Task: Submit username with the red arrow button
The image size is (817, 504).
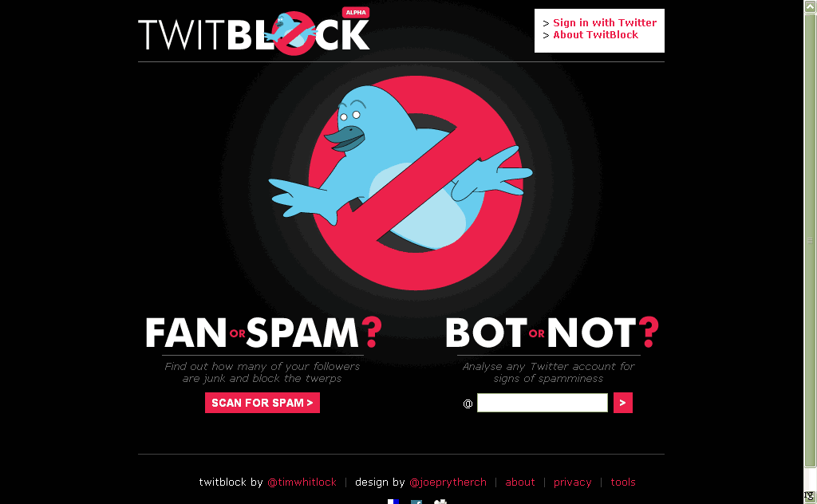Action: tap(622, 403)
